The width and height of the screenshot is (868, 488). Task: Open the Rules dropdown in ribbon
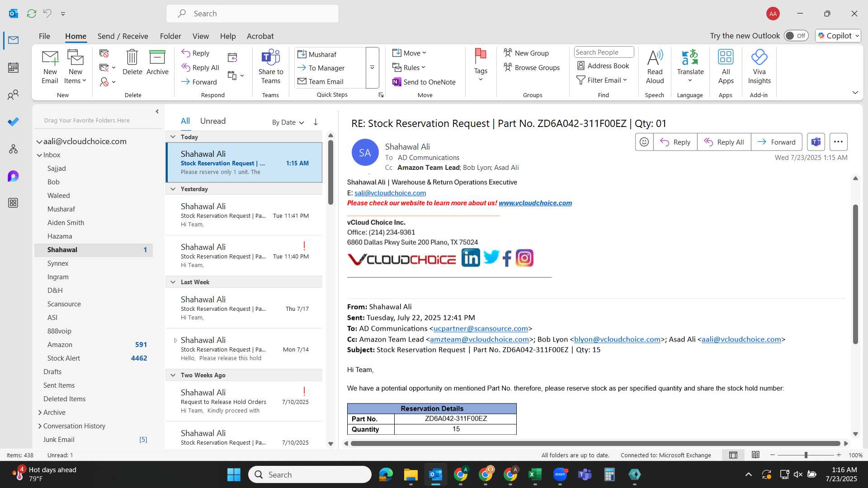click(409, 67)
